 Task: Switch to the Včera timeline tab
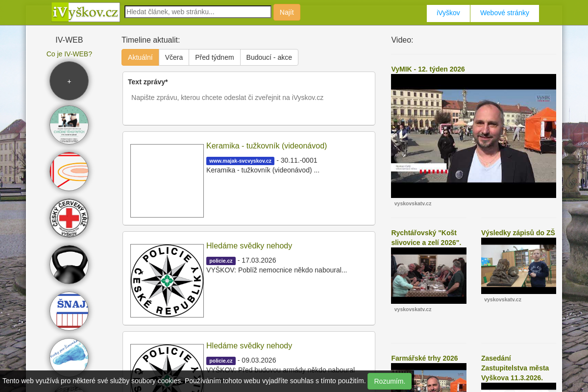coord(174,57)
